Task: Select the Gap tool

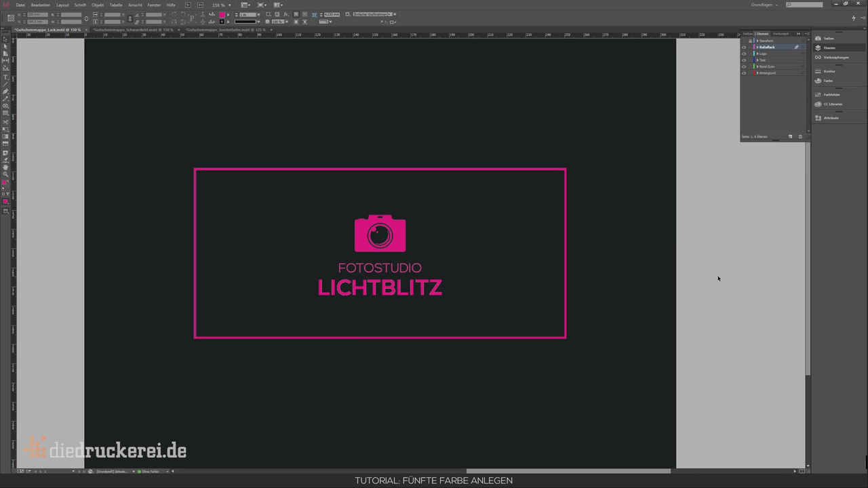Action: tap(5, 60)
